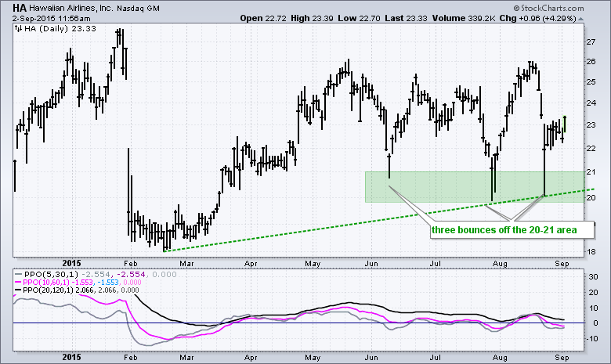Viewport: 611px width, 364px height.
Task: Click the Low 22.70 value
Action: (x=359, y=18)
